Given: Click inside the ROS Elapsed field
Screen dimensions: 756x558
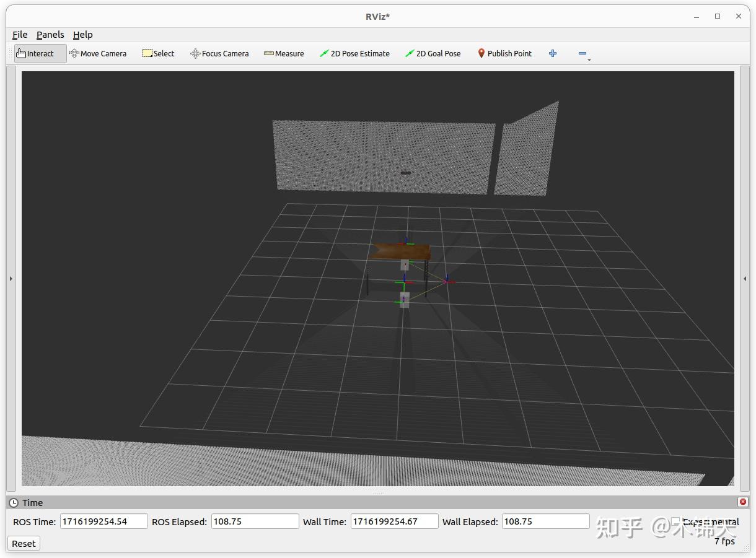Looking at the screenshot, I should tap(255, 521).
